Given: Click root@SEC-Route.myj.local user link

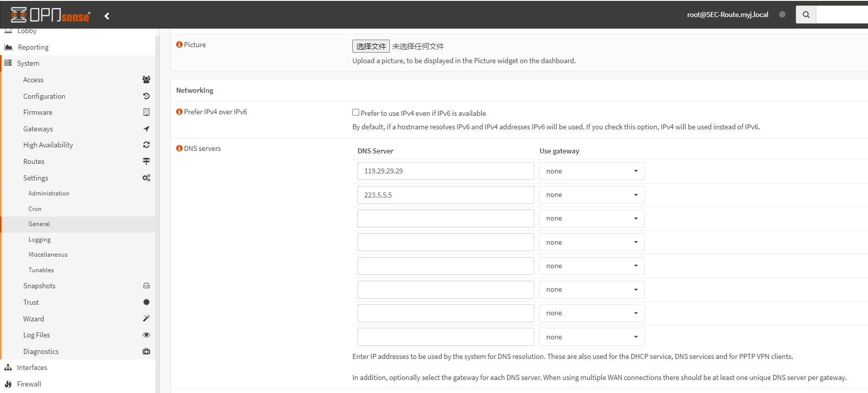Looking at the screenshot, I should tap(728, 15).
